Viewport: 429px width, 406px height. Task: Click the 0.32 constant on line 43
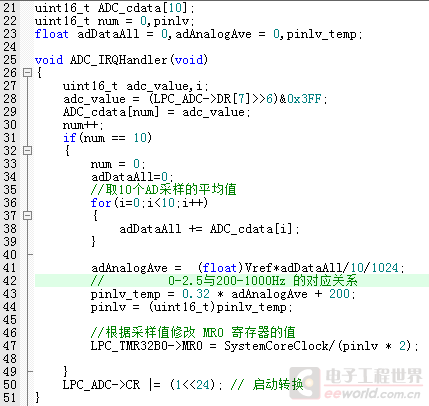click(x=196, y=294)
